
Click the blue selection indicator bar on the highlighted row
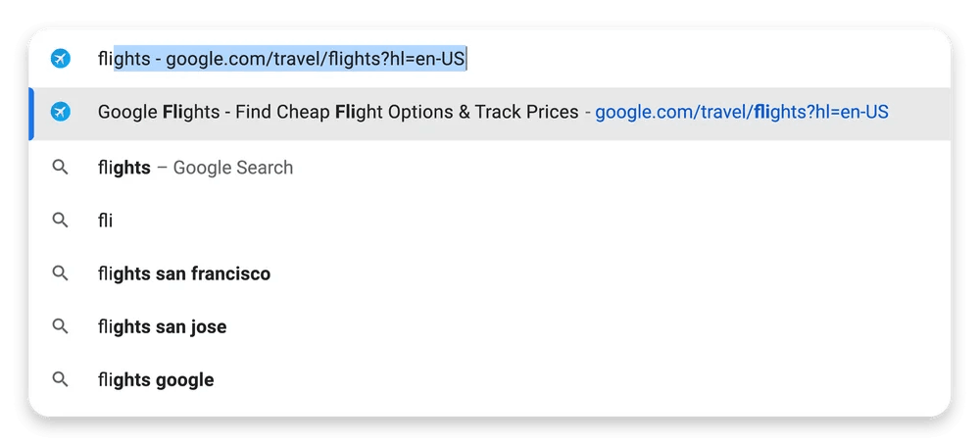[31, 113]
